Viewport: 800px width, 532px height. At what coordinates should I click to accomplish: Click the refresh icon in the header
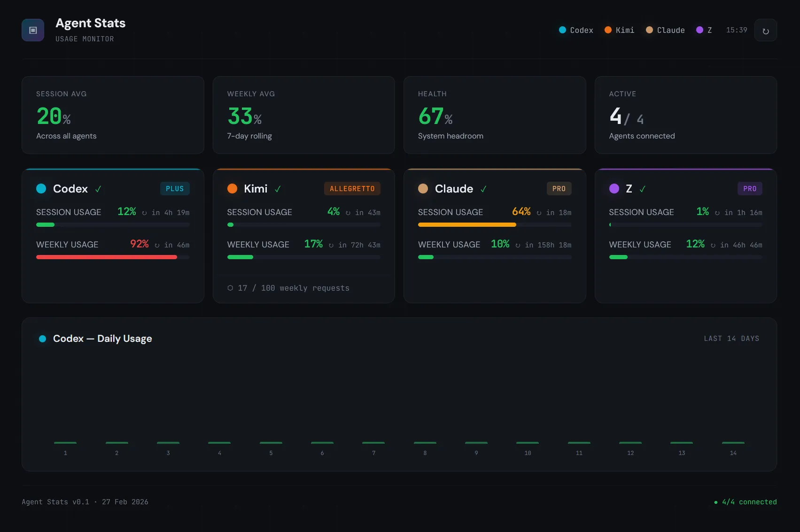point(765,30)
